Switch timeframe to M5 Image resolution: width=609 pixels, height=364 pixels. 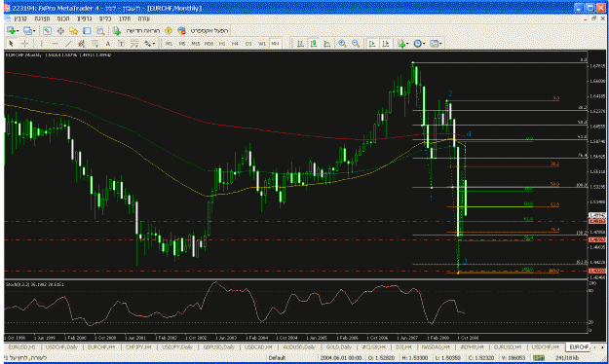182,44
